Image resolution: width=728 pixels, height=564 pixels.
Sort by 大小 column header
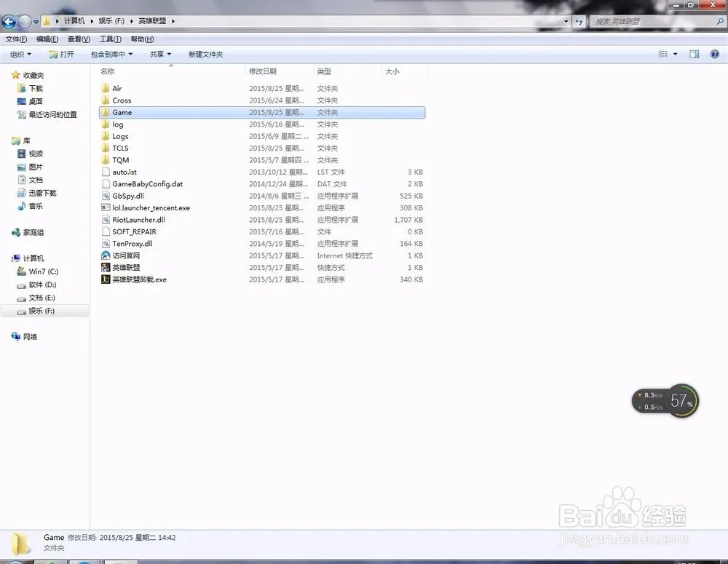pyautogui.click(x=392, y=71)
